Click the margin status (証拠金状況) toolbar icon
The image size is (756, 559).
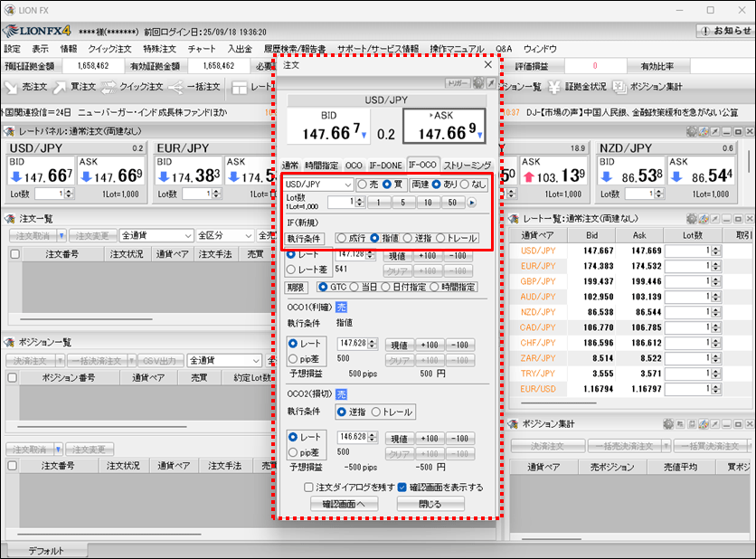pos(576,87)
